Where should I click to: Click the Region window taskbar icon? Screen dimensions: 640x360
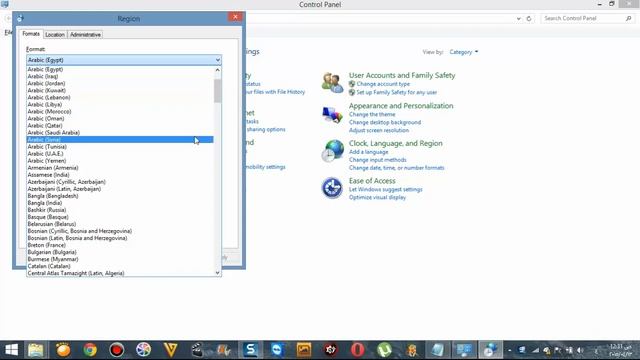pyautogui.click(x=490, y=350)
